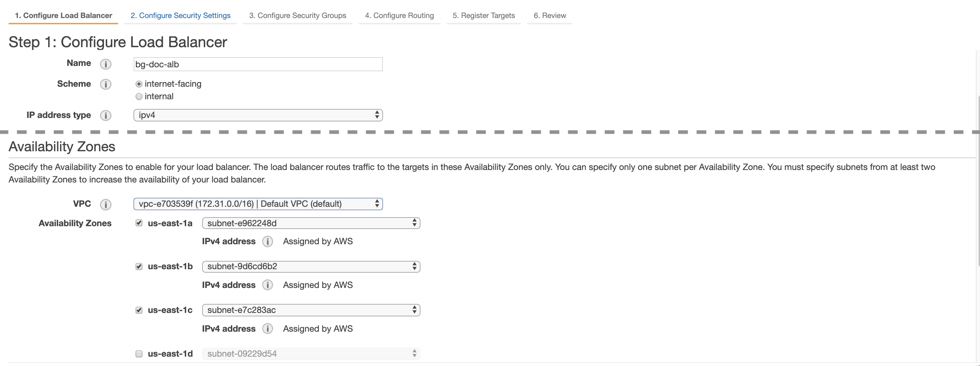980x366 pixels.
Task: Select the internet-facing scheme option
Action: [139, 84]
